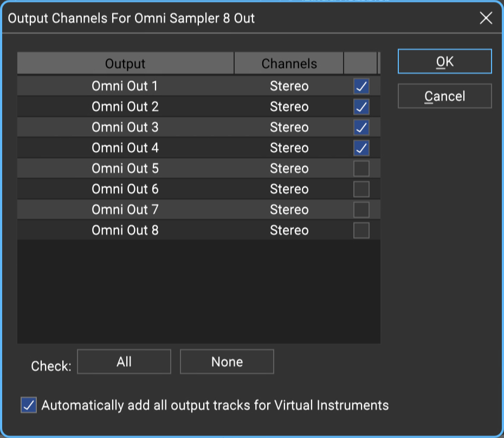Click the Stereo cell for Omni Out 5

(x=289, y=169)
